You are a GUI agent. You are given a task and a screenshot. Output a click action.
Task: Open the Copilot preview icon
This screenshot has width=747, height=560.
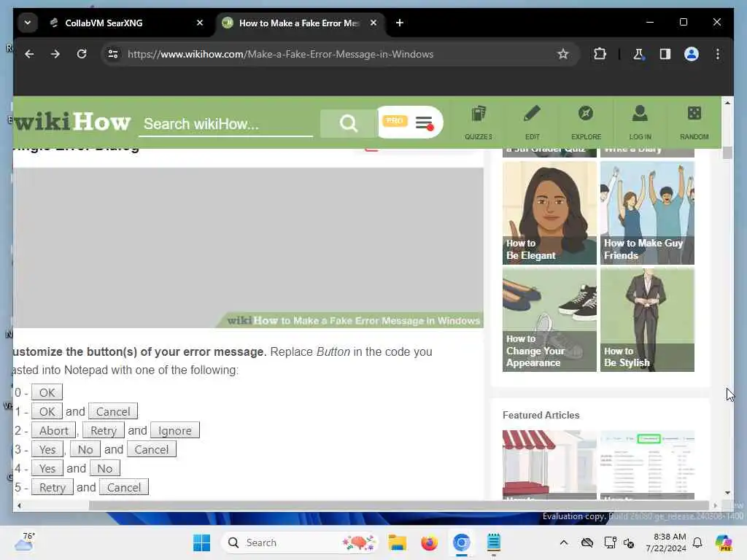[724, 542]
